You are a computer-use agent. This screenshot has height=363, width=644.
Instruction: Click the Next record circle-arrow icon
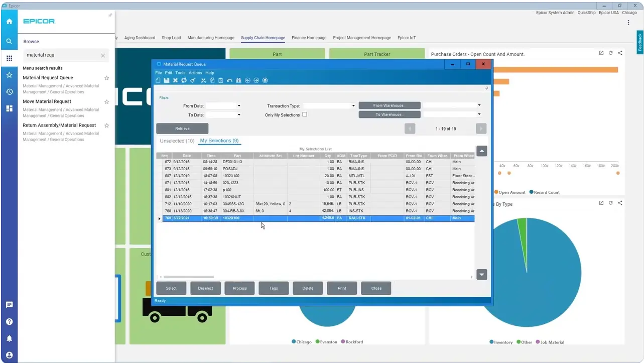[256, 80]
